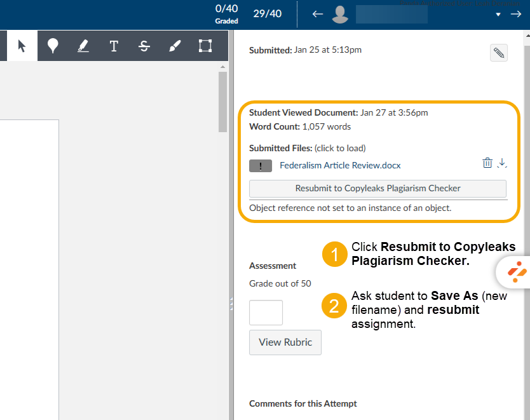Click Resubmit to Copyleaks Plagiarism Checker
The height and width of the screenshot is (420, 530).
tap(377, 189)
